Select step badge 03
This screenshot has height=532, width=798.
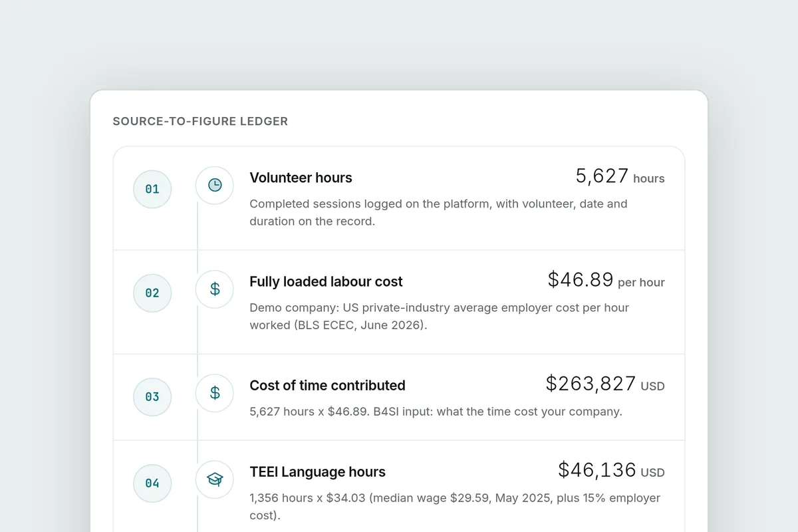pyautogui.click(x=152, y=396)
